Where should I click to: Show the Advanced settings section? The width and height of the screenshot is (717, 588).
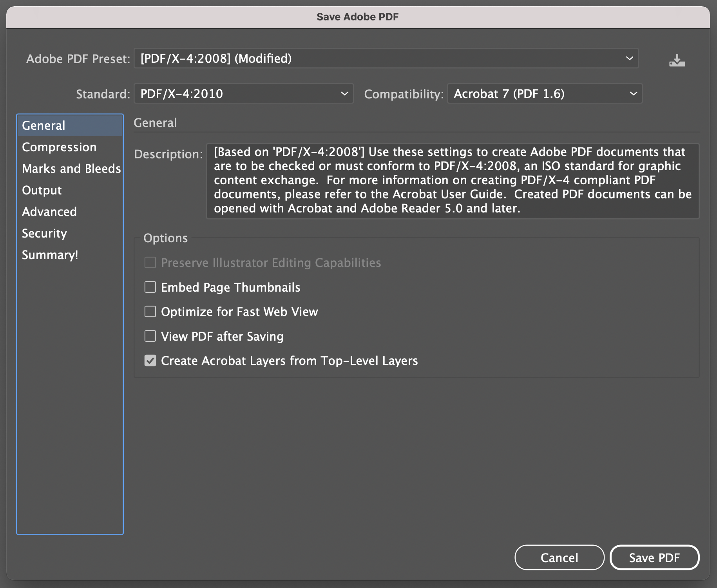(x=49, y=212)
